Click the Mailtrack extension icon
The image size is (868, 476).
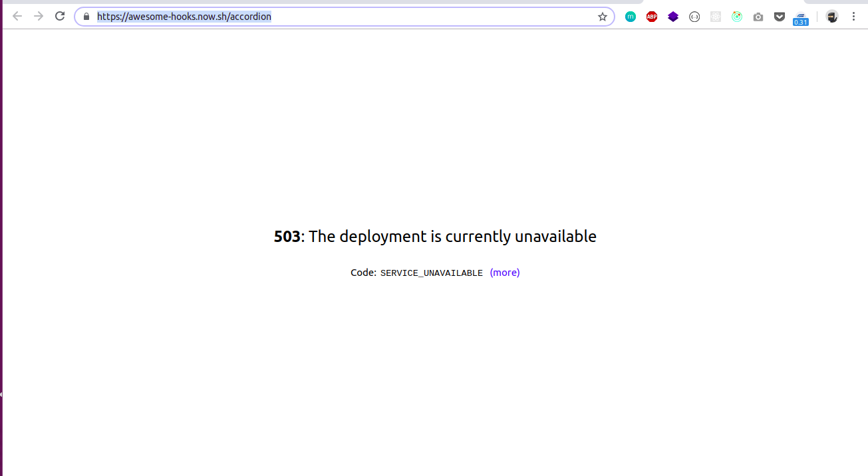pos(631,16)
